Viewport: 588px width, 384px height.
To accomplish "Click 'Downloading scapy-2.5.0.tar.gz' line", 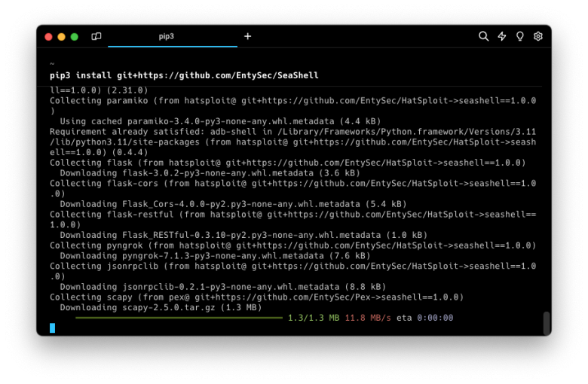I will point(161,307).
